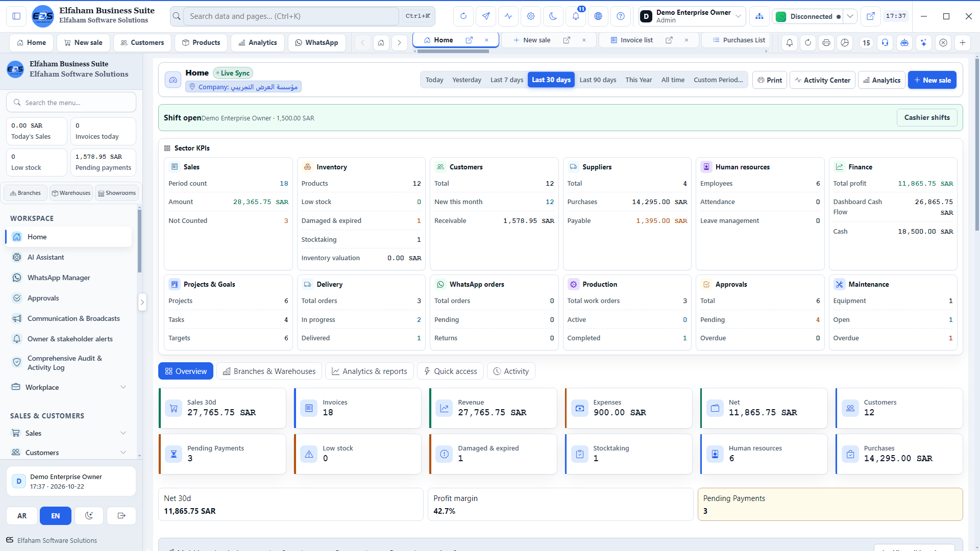Toggle theme button in sidebar footer
980x551 pixels.
tap(89, 516)
